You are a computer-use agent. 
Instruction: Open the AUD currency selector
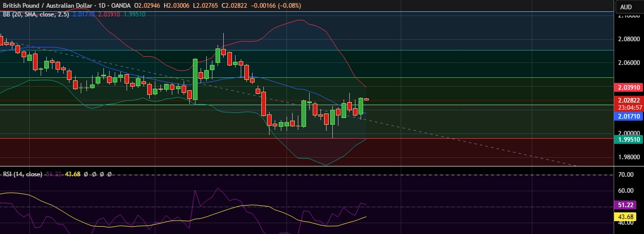(x=626, y=7)
